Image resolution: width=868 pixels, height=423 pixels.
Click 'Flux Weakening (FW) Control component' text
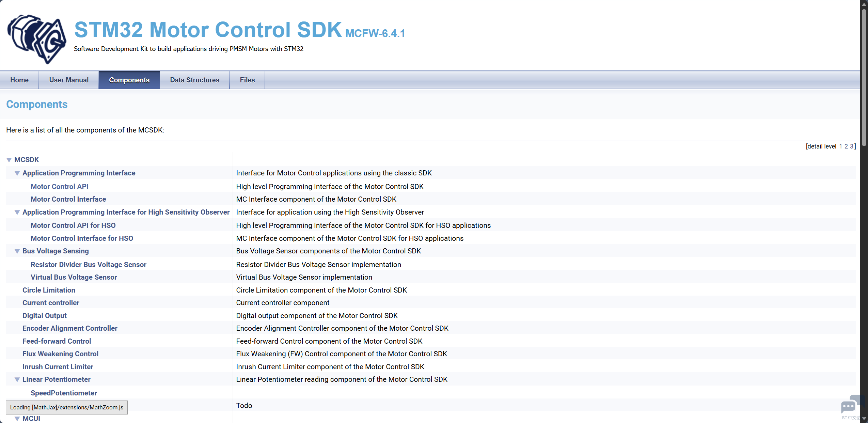(342, 354)
